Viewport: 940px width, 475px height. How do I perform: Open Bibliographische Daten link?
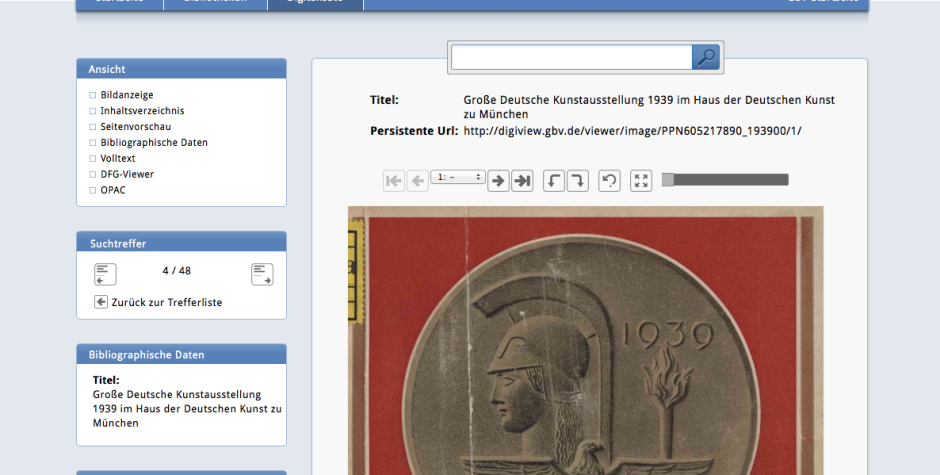[154, 142]
